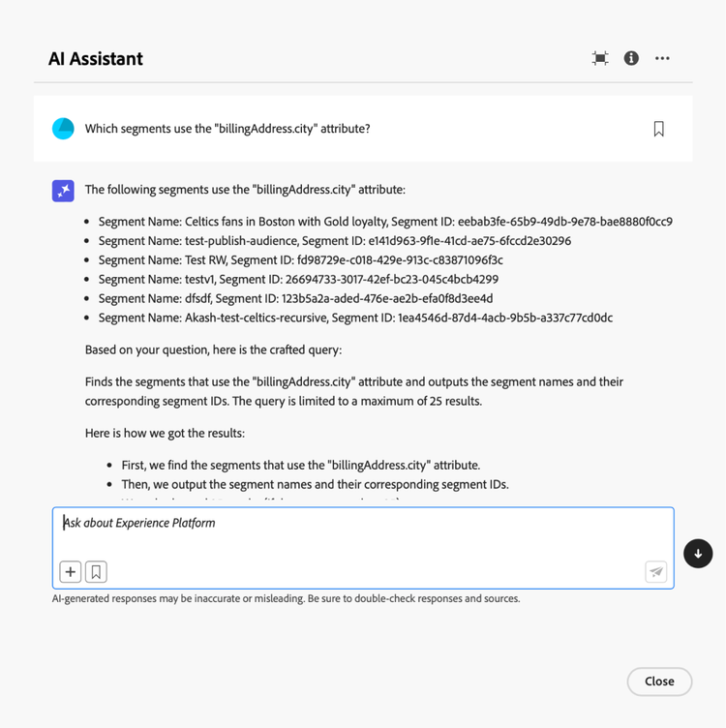726x728 pixels.
Task: Select the Celtics fans in Boston segment entry
Action: click(x=385, y=221)
